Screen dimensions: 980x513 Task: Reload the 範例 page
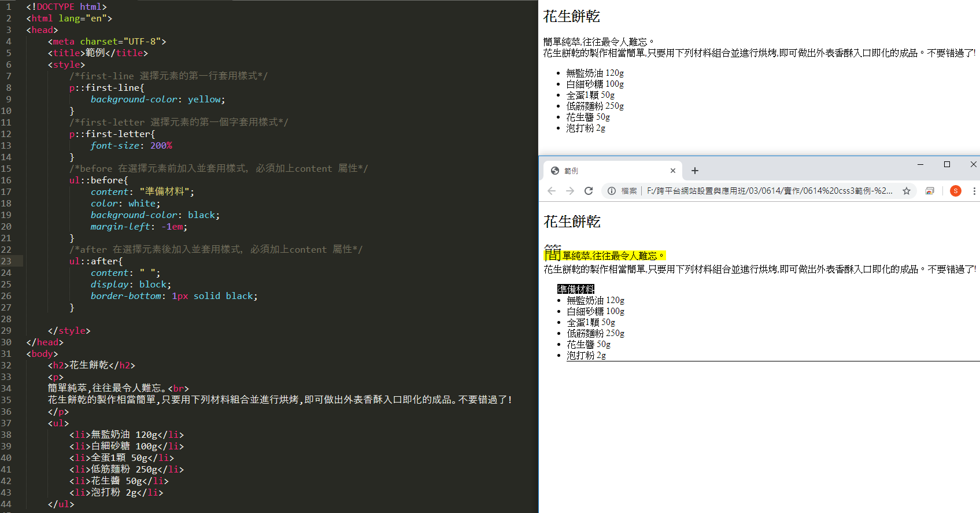pos(589,191)
